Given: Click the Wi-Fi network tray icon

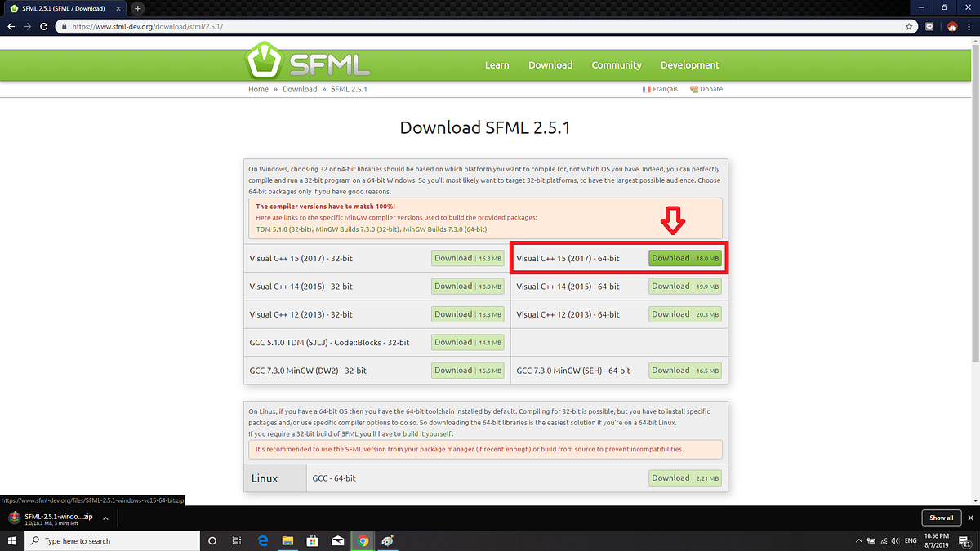Looking at the screenshot, I should [x=884, y=540].
